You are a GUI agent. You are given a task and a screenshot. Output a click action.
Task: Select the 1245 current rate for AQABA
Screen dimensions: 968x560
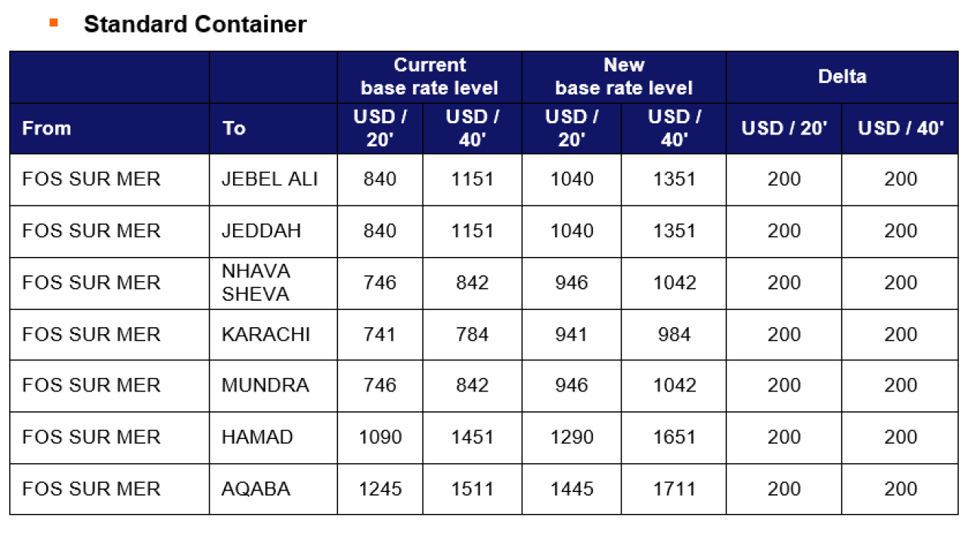coord(380,489)
